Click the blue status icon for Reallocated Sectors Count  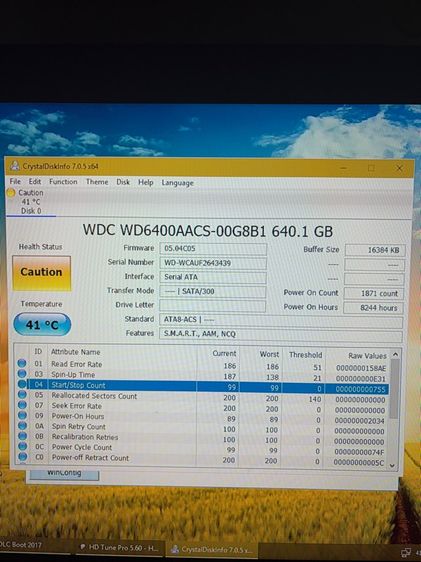[x=22, y=395]
